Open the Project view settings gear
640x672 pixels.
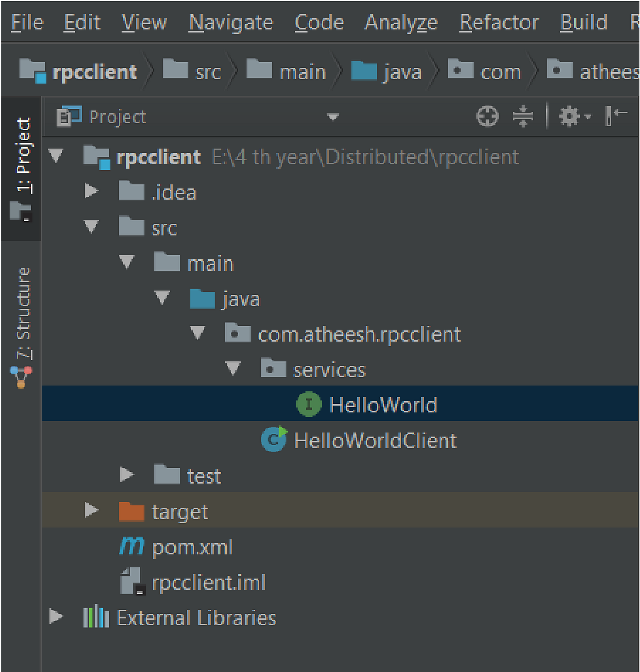tap(570, 116)
